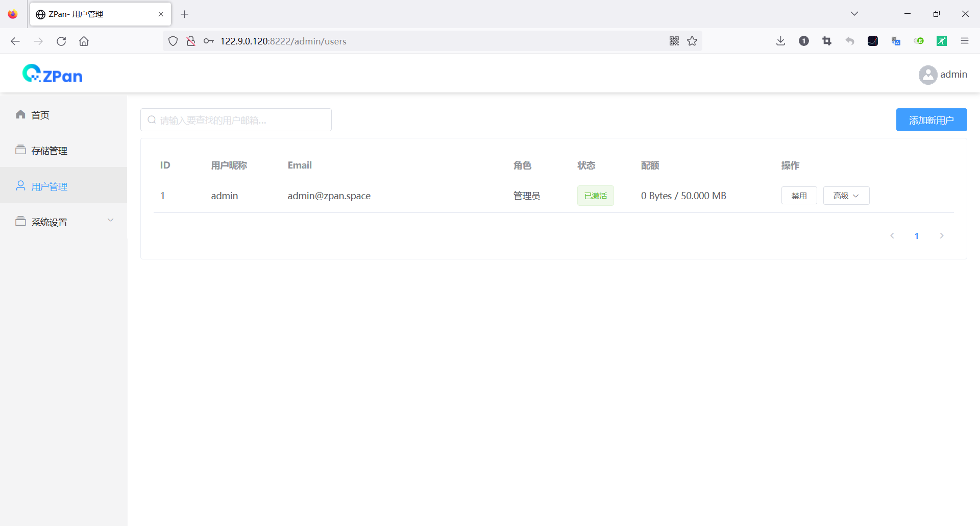This screenshot has width=980, height=526.
Task: Close the ZPan- 用户管理 tab
Action: pos(161,14)
